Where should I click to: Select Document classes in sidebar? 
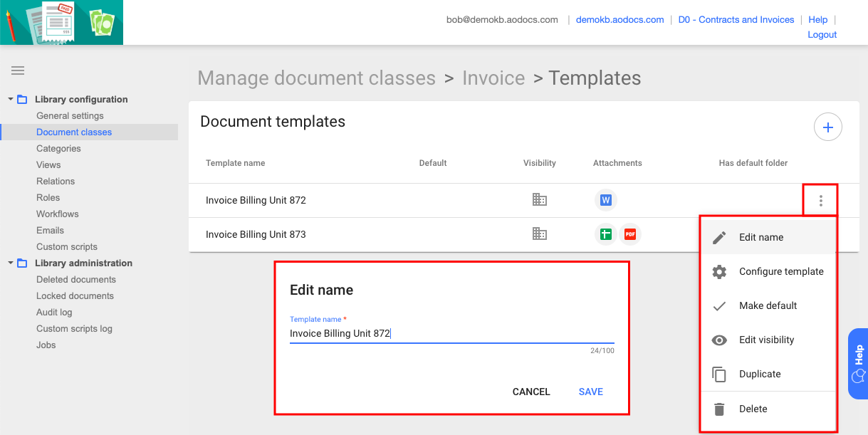pyautogui.click(x=74, y=132)
